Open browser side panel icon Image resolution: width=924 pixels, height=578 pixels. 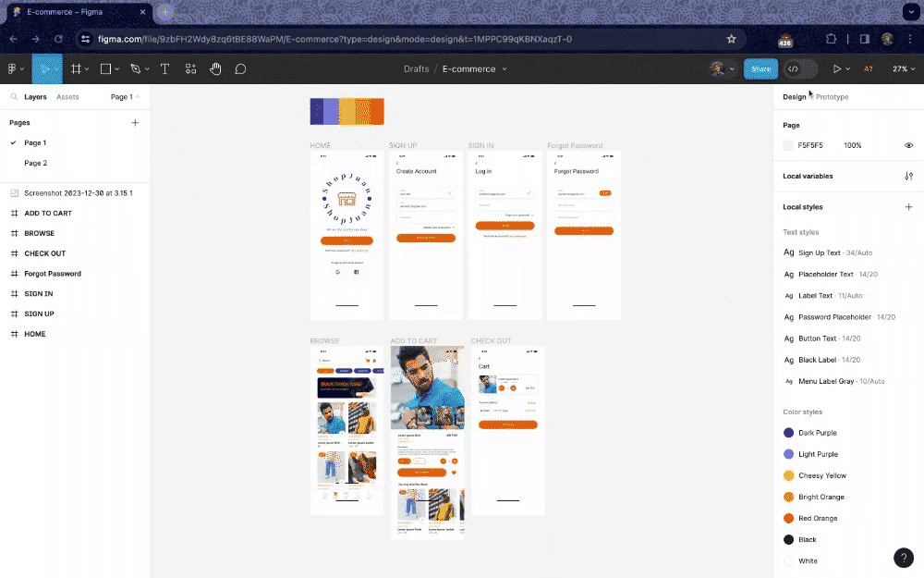pos(865,39)
